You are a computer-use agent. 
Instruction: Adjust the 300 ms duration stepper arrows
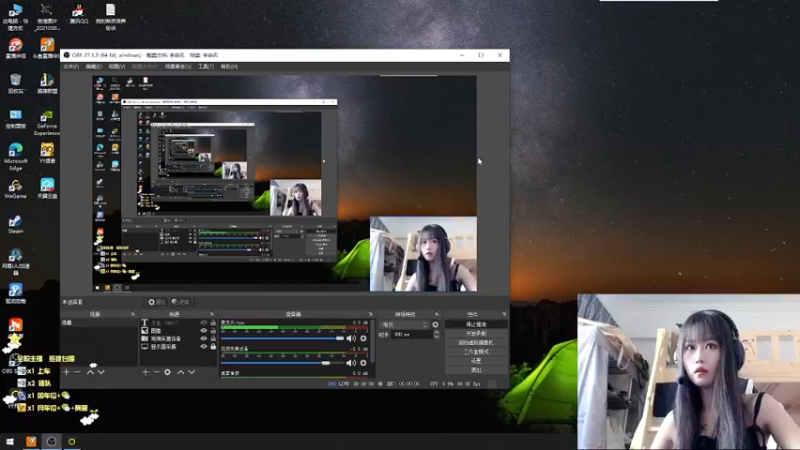pyautogui.click(x=436, y=335)
